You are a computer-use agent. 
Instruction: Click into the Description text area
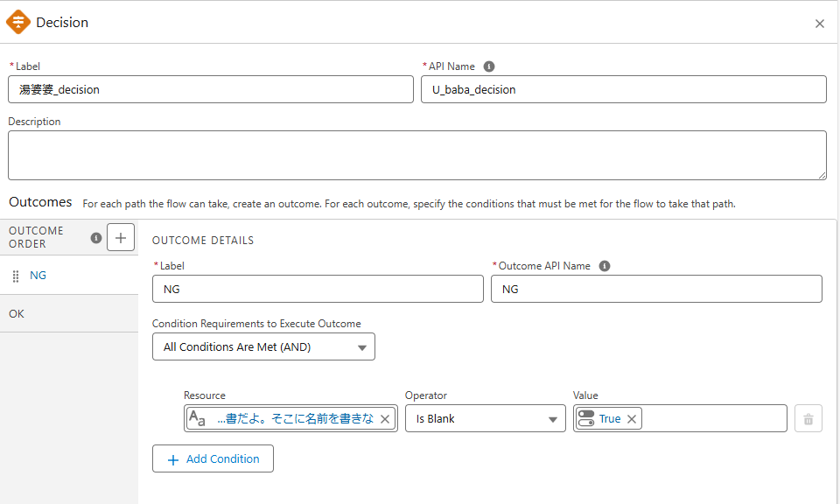point(416,156)
